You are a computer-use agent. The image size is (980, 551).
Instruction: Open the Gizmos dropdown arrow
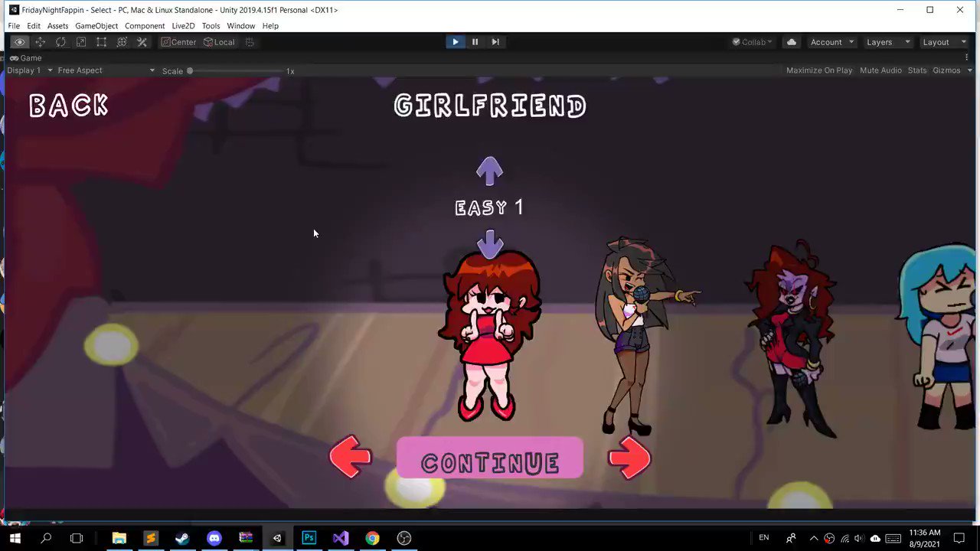(x=968, y=70)
